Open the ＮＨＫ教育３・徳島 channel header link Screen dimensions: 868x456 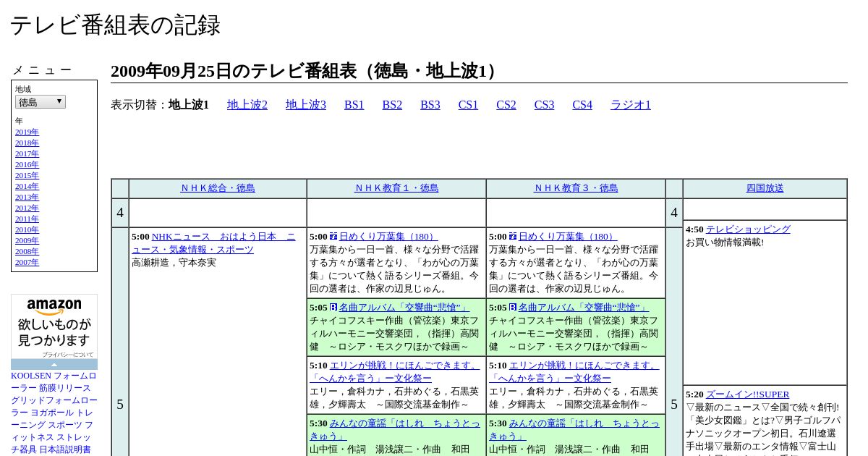point(576,188)
